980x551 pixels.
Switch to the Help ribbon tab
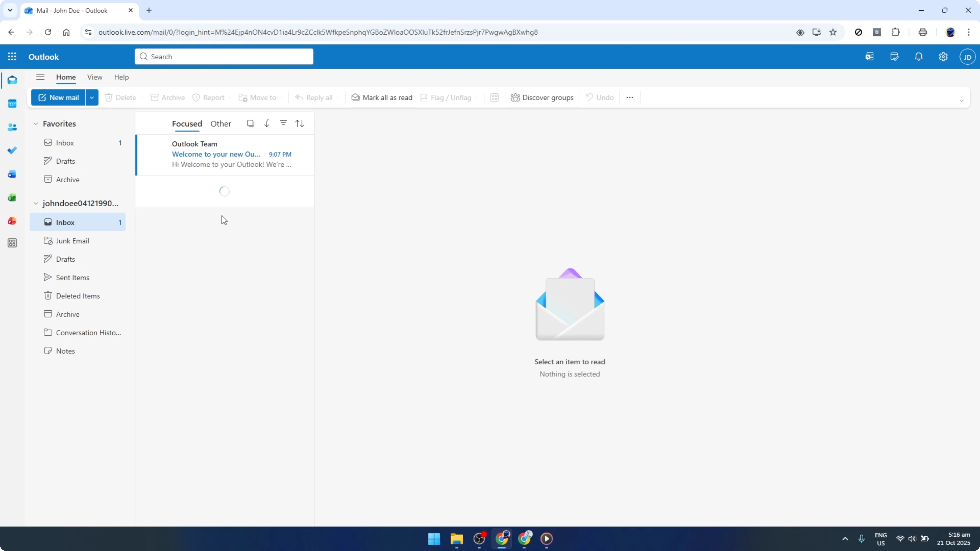point(121,77)
